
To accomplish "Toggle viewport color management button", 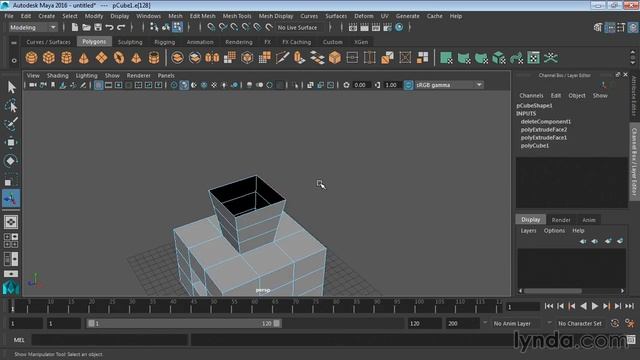I will point(409,85).
